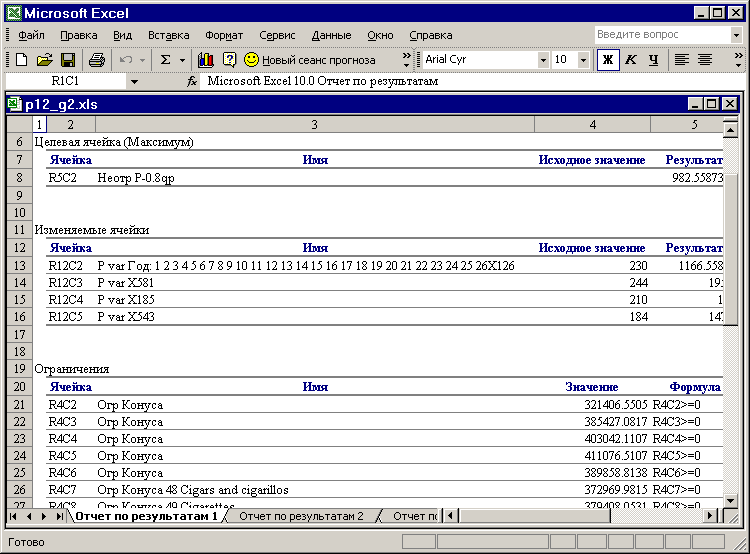Switch to Отчет по результатам 2 sheet tab
The height and width of the screenshot is (554, 750).
(x=301, y=516)
